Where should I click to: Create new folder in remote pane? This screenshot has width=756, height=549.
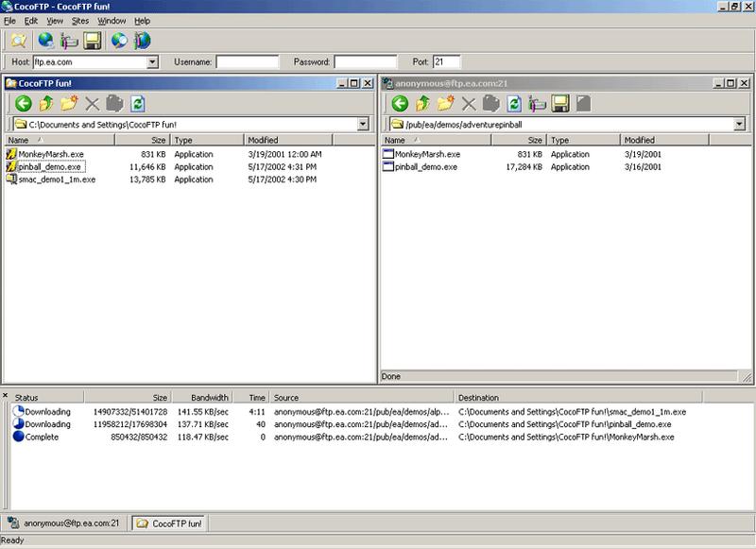pyautogui.click(x=445, y=103)
